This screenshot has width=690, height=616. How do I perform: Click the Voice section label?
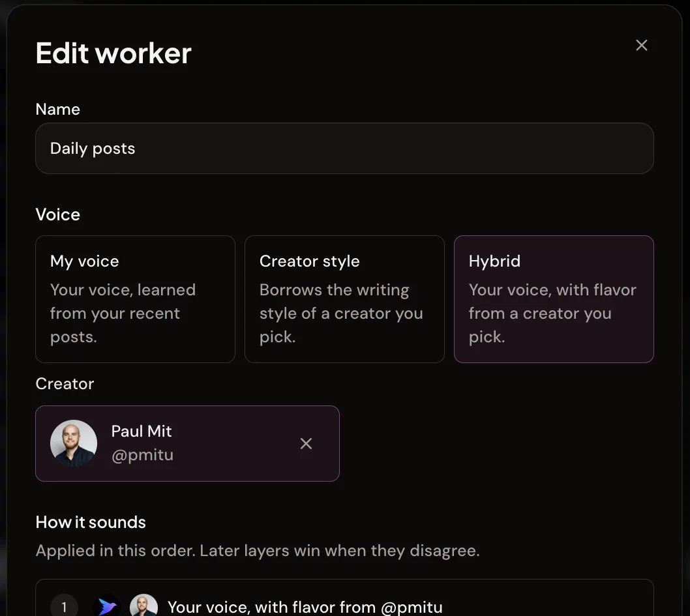[57, 214]
